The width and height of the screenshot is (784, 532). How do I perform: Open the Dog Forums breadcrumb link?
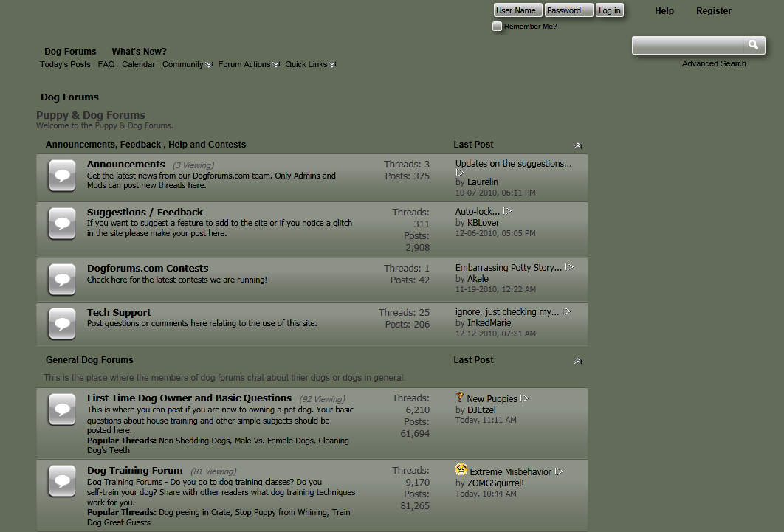tap(69, 97)
